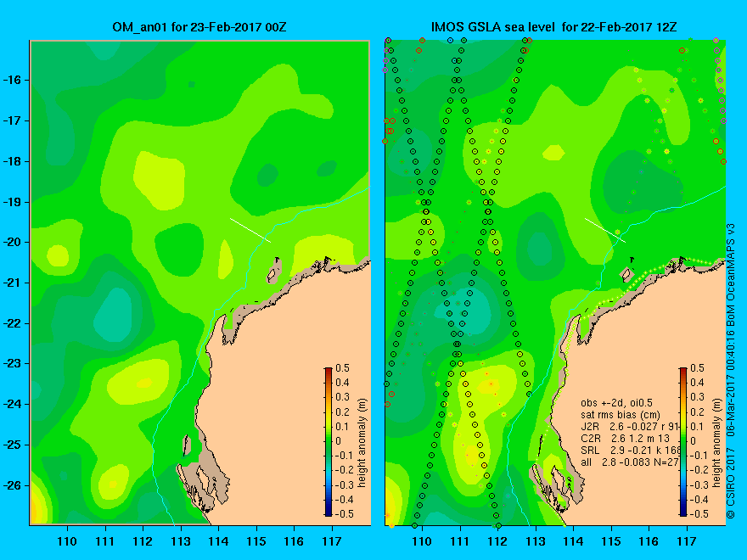The width and height of the screenshot is (747, 560).
Task: Click the vertical CSIRO 2017 BoM OceanMAPS copyright text
Action: click(730, 372)
